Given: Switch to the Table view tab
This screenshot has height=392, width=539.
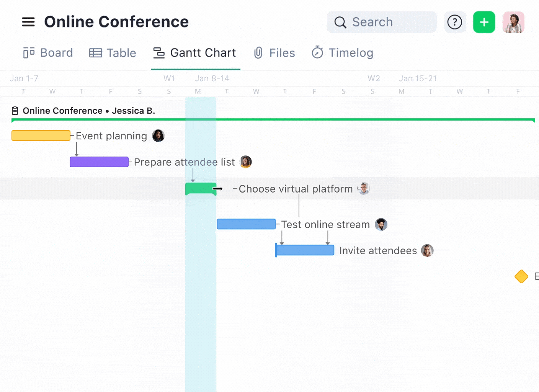Looking at the screenshot, I should 113,53.
